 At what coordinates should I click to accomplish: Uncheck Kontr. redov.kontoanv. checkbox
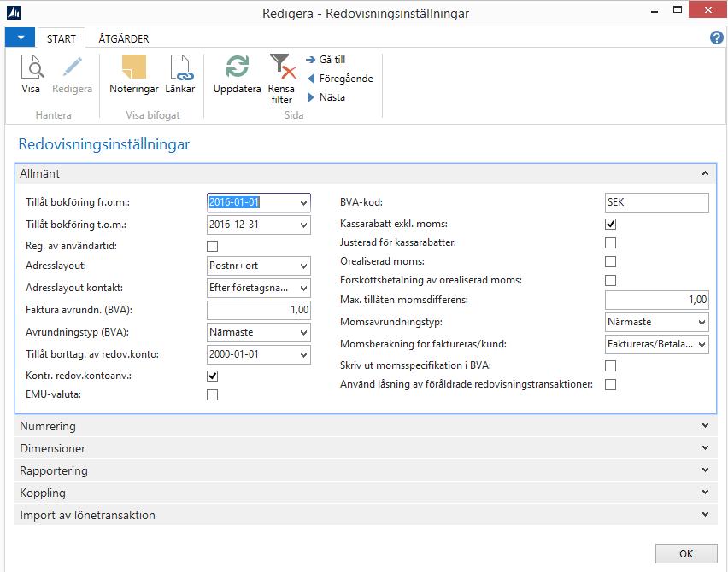[212, 376]
